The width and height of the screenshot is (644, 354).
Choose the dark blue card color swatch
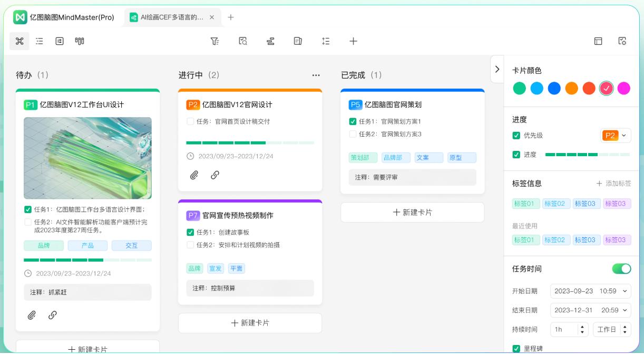554,88
